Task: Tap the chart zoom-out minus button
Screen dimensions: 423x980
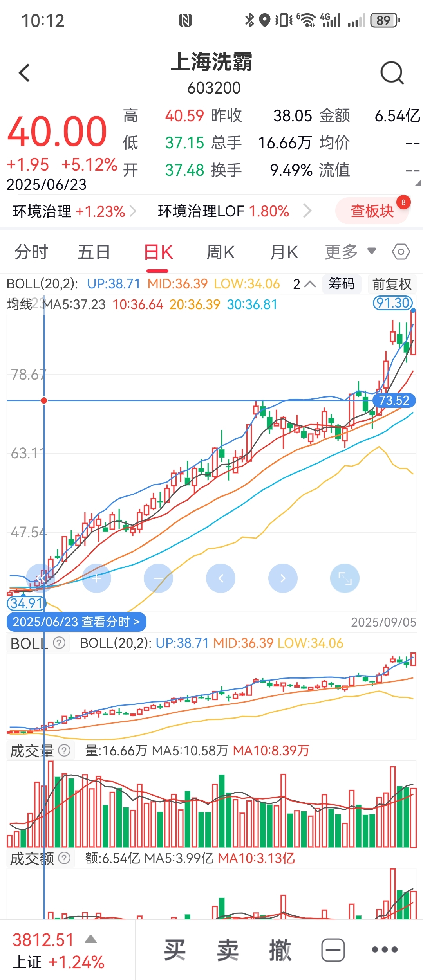Action: pyautogui.click(x=158, y=578)
